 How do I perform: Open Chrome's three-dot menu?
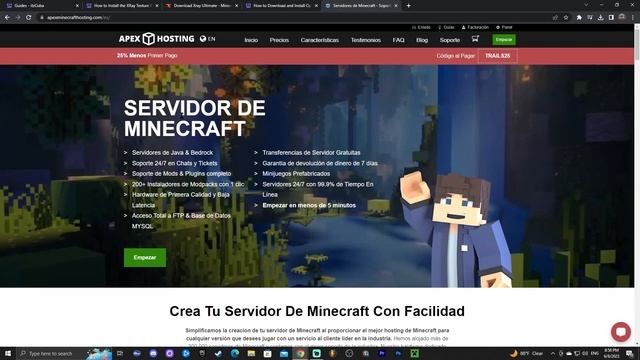pyautogui.click(x=633, y=18)
